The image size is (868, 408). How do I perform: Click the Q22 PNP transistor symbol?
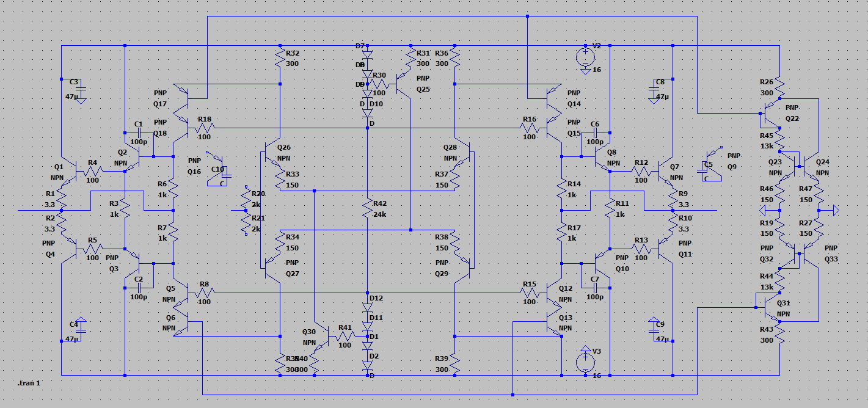pyautogui.click(x=773, y=113)
